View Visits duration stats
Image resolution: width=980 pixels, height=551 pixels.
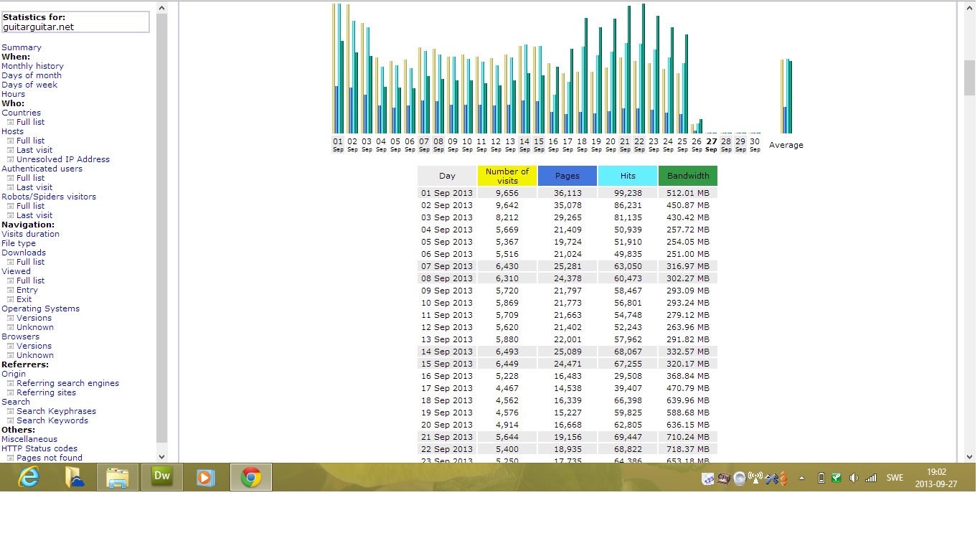30,234
